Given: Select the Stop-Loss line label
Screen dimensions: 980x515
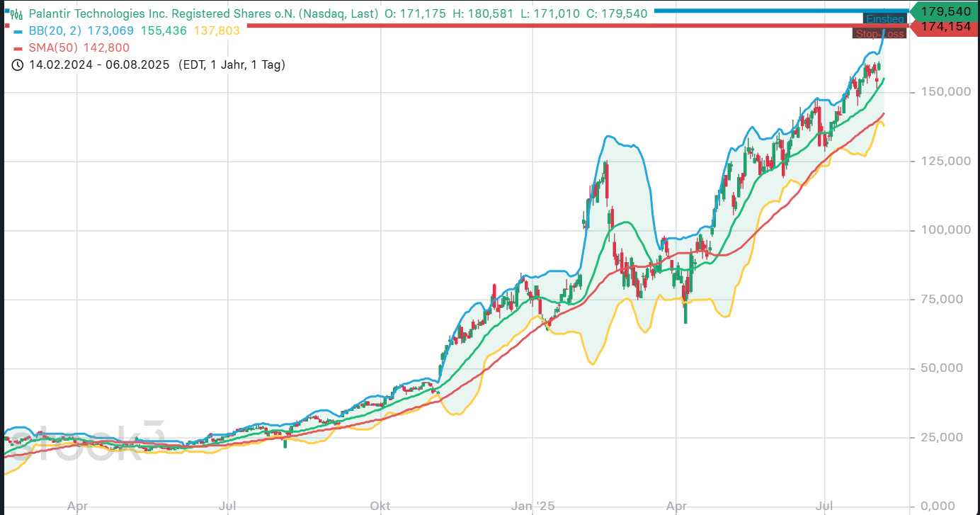Looking at the screenshot, I should click(x=879, y=33).
